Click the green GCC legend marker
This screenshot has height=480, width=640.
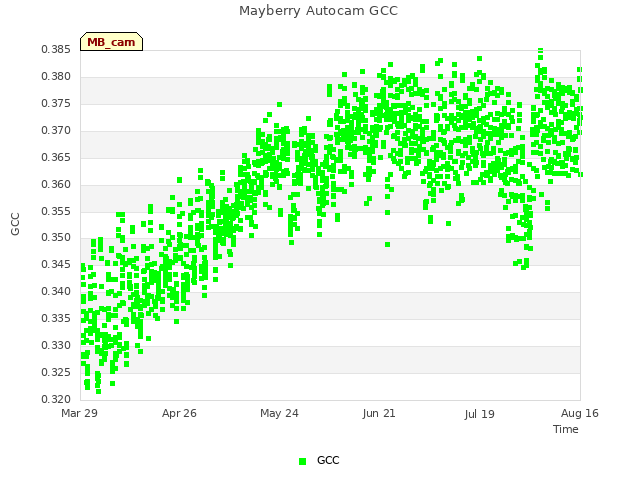point(302,461)
